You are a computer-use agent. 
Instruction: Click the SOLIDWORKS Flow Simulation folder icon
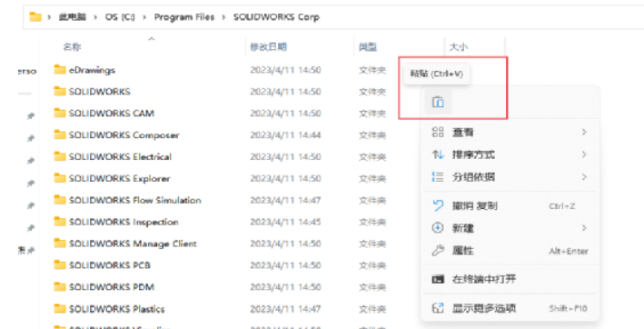tap(60, 200)
